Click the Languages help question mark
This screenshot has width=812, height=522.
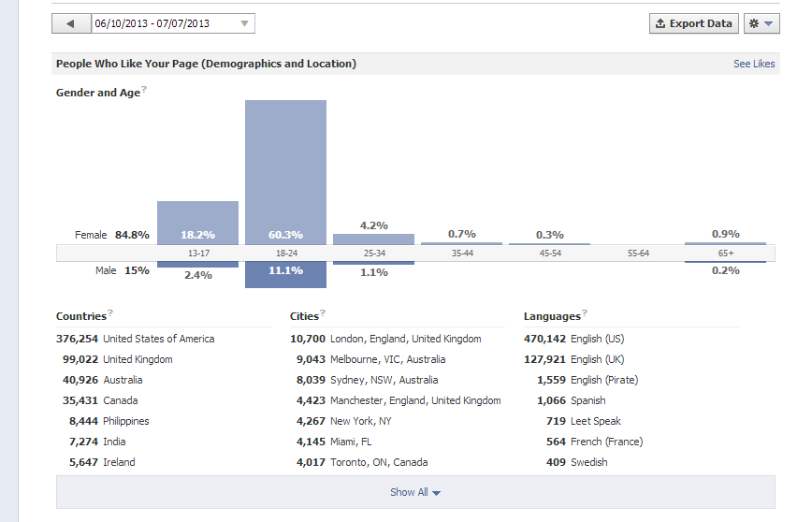(585, 312)
